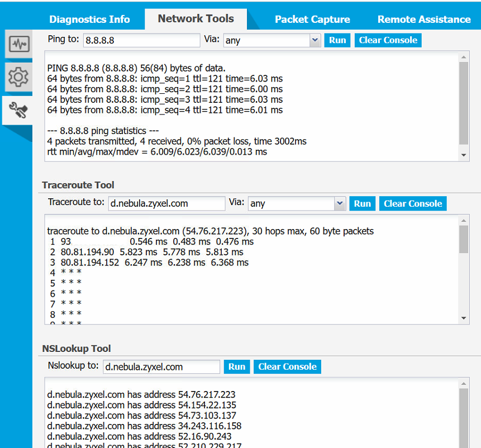
Task: Select the diagnostics status monitor icon in sidebar
Action: click(x=18, y=44)
